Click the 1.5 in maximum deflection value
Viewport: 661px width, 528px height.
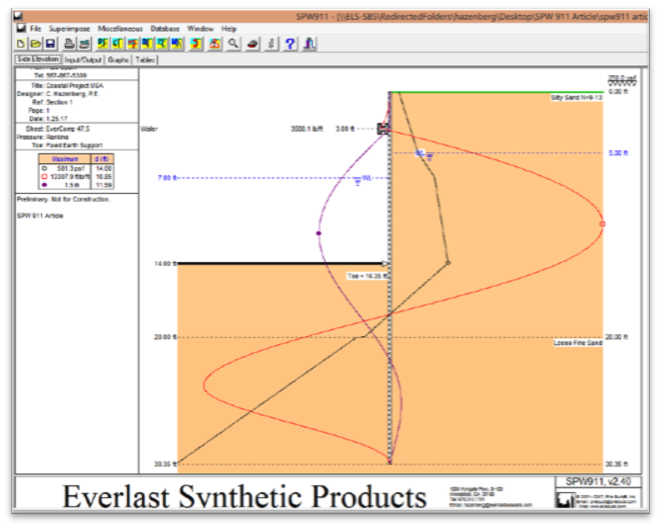(x=72, y=185)
